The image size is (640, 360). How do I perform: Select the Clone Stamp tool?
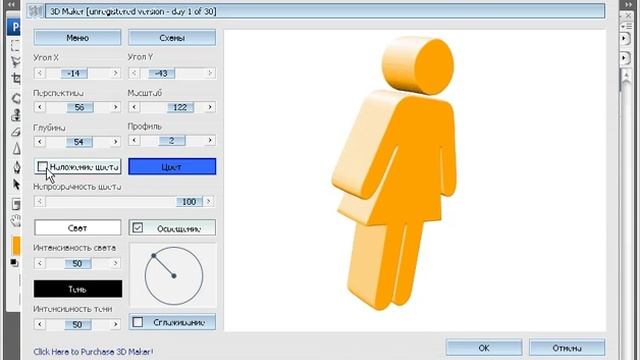16,115
